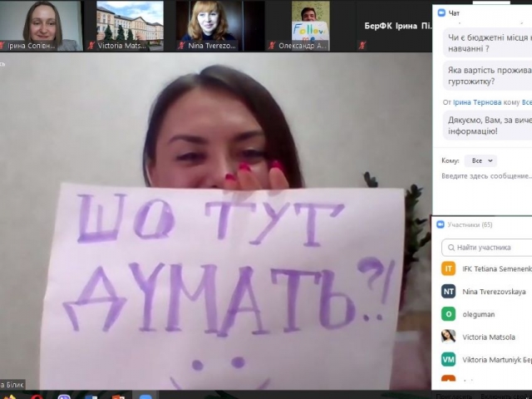Viewport: 532px width, 399px height.
Task: Click sender name Ірина Тернова in chat
Action: (x=477, y=102)
